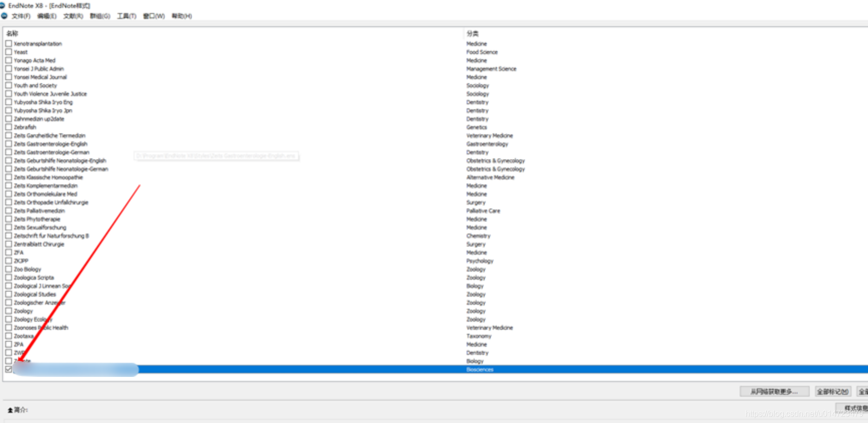This screenshot has width=868, height=423.
Task: Select Zoologica Scripta style
Action: tap(34, 278)
